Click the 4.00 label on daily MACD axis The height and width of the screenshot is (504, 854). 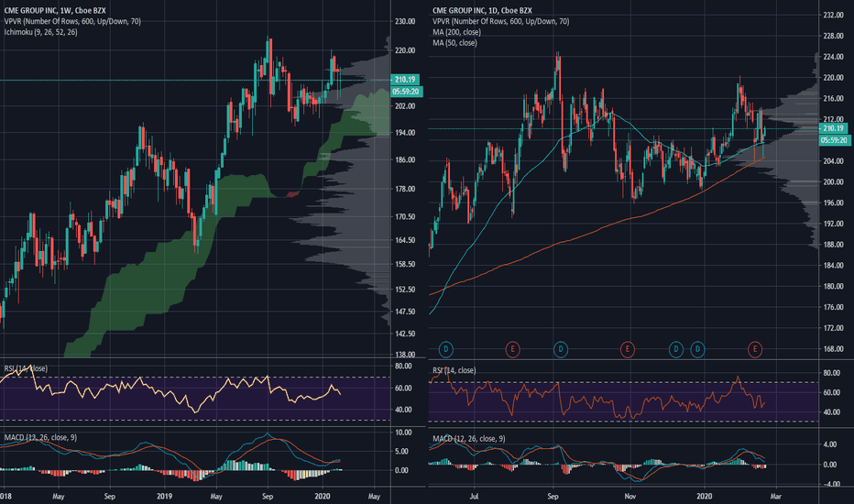tap(830, 444)
